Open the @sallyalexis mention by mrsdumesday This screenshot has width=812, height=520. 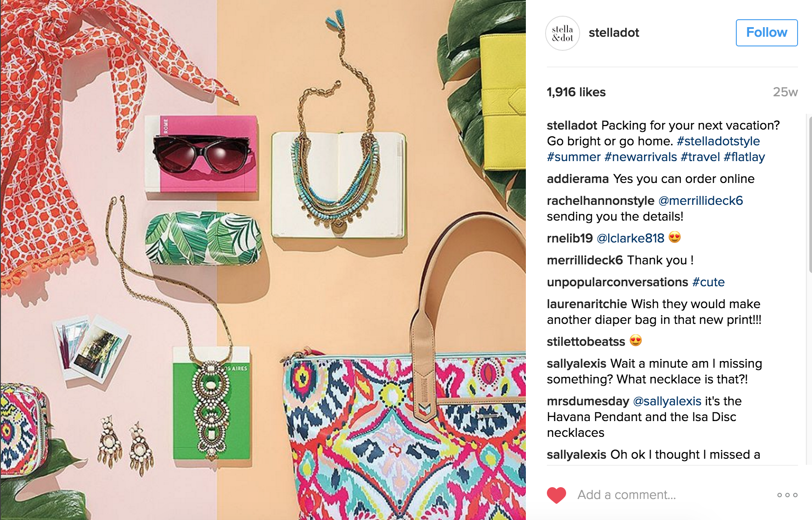point(667,401)
